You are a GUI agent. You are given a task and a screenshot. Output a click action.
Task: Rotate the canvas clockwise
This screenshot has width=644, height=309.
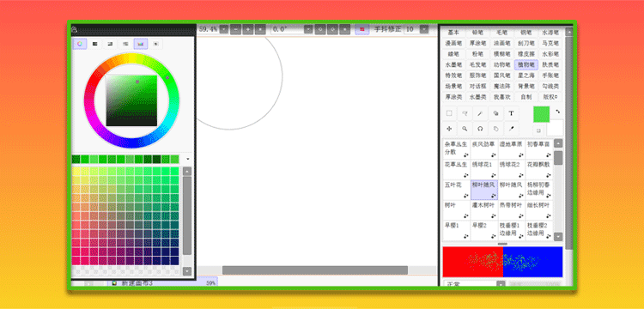[332, 29]
